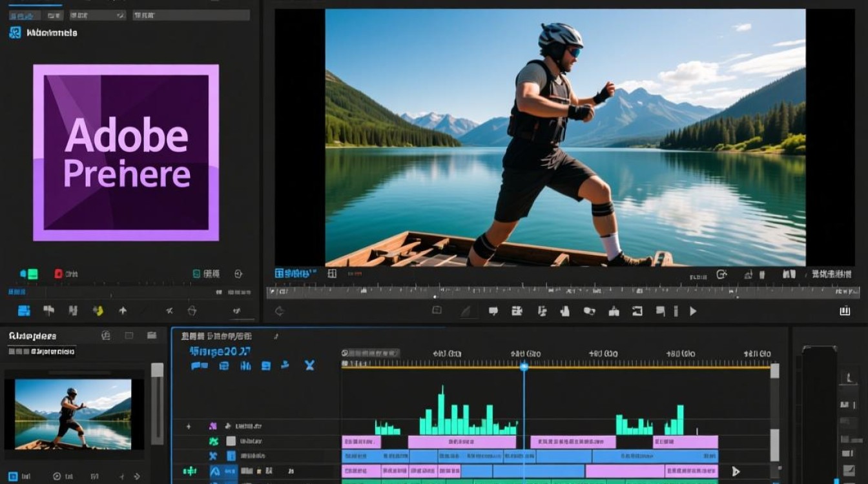This screenshot has width=868, height=484.
Task: Click the project panel's vertical scrollbar handle
Action: (x=157, y=370)
